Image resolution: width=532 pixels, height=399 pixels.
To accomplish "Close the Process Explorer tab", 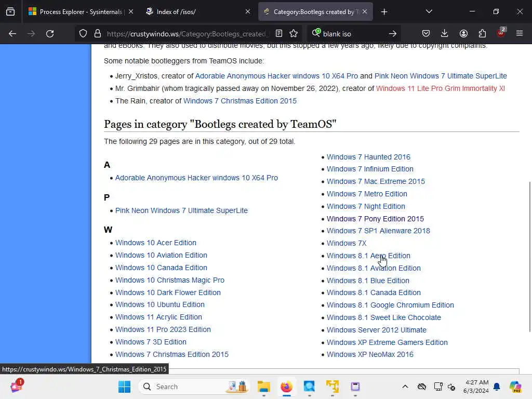I will [x=131, y=11].
